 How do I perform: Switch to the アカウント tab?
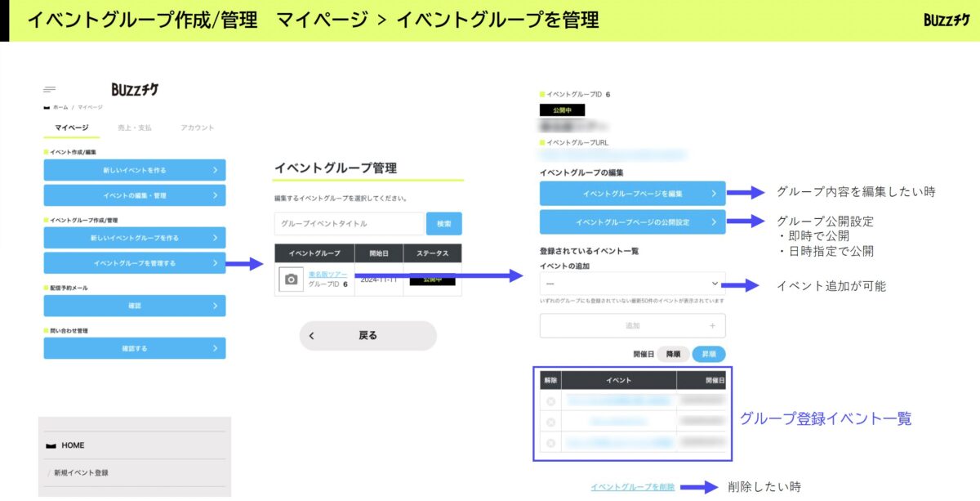(197, 127)
